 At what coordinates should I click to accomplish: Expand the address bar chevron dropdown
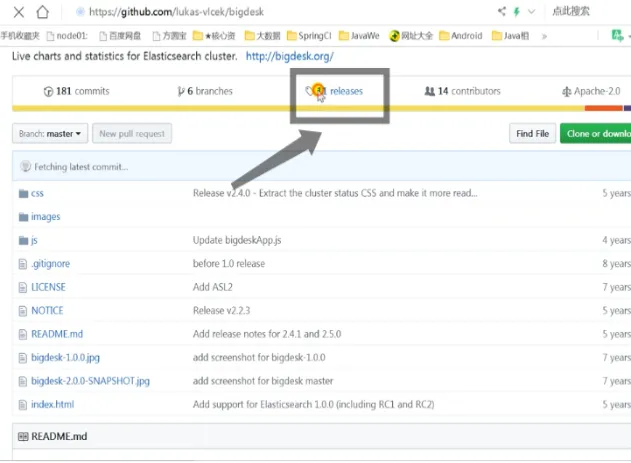(x=531, y=12)
